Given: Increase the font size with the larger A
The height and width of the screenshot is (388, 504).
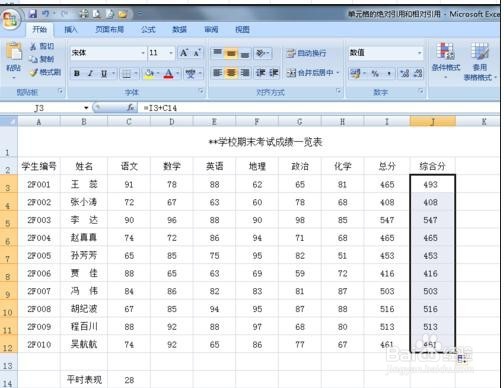Looking at the screenshot, I should coord(184,53).
